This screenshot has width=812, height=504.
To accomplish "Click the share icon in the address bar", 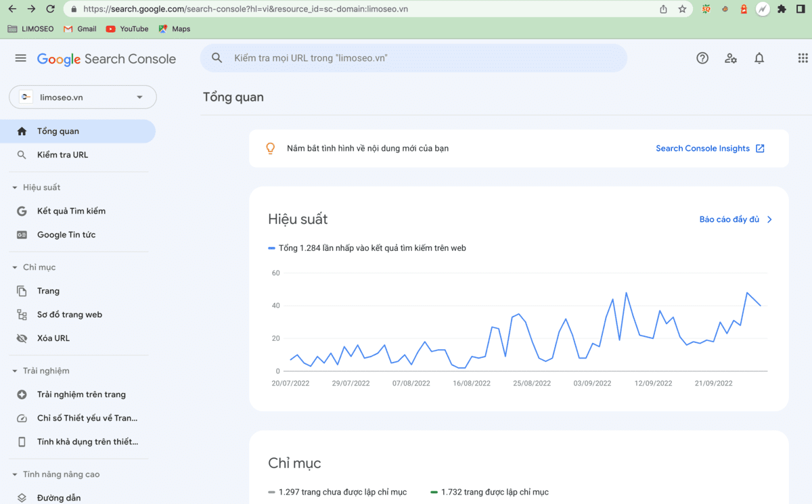I will [x=663, y=9].
